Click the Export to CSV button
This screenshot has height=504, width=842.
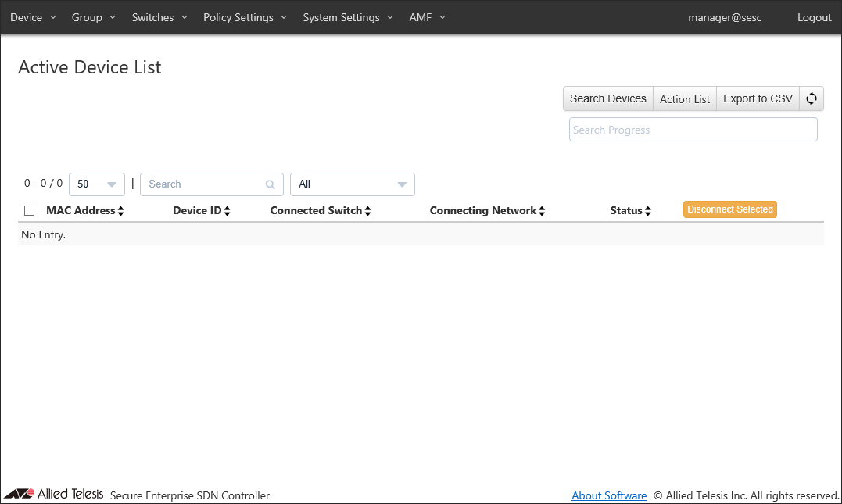pos(758,98)
